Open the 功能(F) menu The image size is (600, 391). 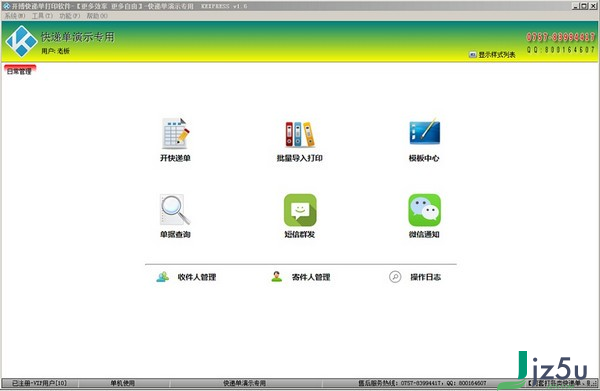70,16
